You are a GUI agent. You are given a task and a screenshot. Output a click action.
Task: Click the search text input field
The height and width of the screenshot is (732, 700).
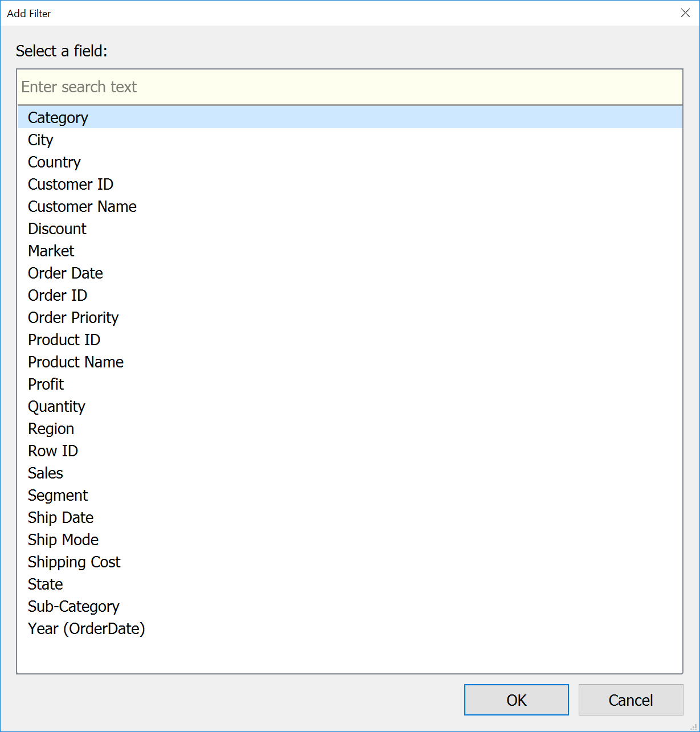pyautogui.click(x=350, y=87)
